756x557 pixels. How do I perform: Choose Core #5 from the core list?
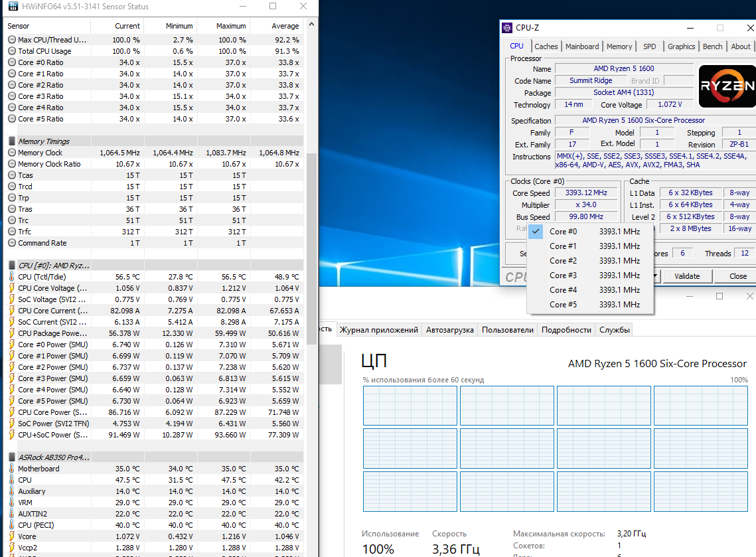[591, 305]
